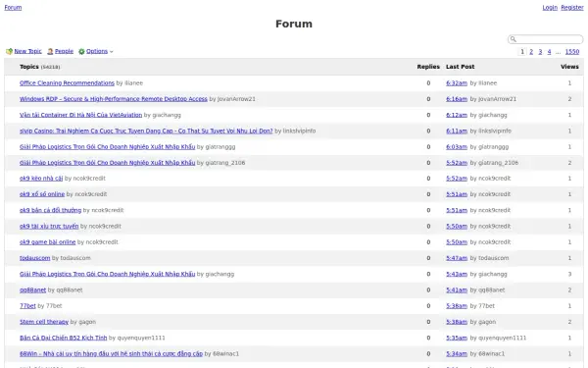This screenshot has height=368, width=588.
Task: Open the People link
Action: point(64,51)
